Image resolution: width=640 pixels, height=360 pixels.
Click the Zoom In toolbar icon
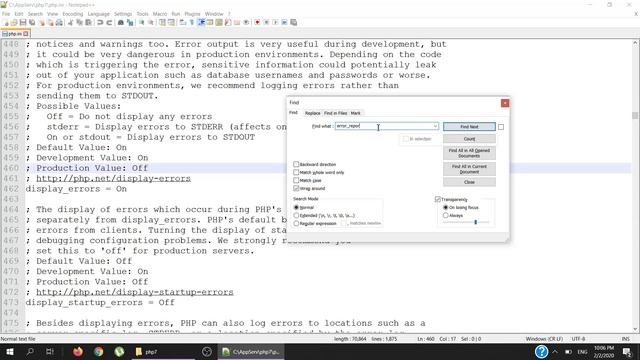pos(142,23)
